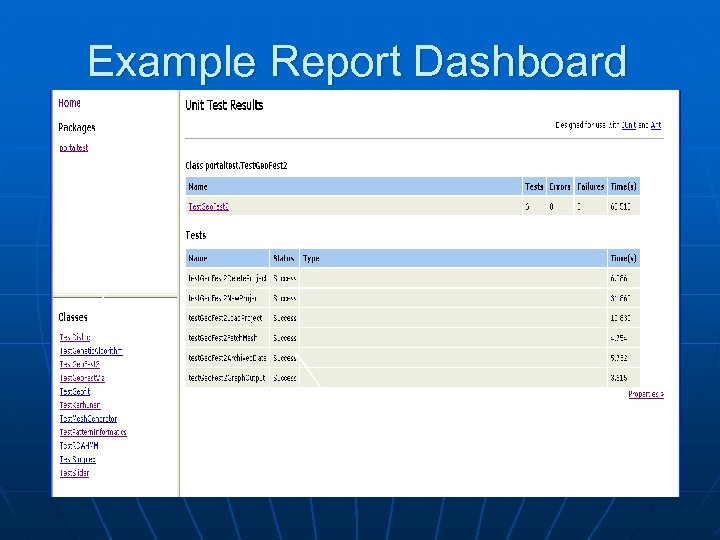
Task: Click the Class portaltest.TestGeoFest2 heading
Action: (236, 165)
